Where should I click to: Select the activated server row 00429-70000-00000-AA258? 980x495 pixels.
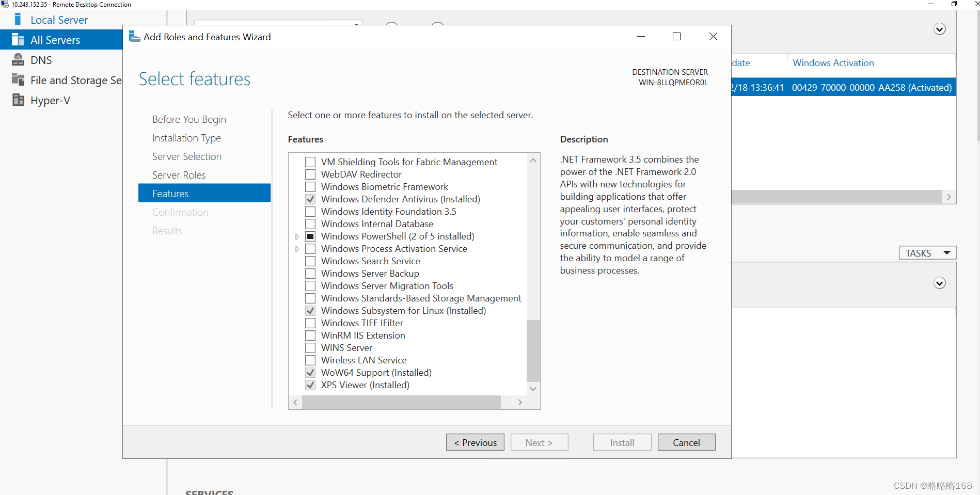coord(843,87)
